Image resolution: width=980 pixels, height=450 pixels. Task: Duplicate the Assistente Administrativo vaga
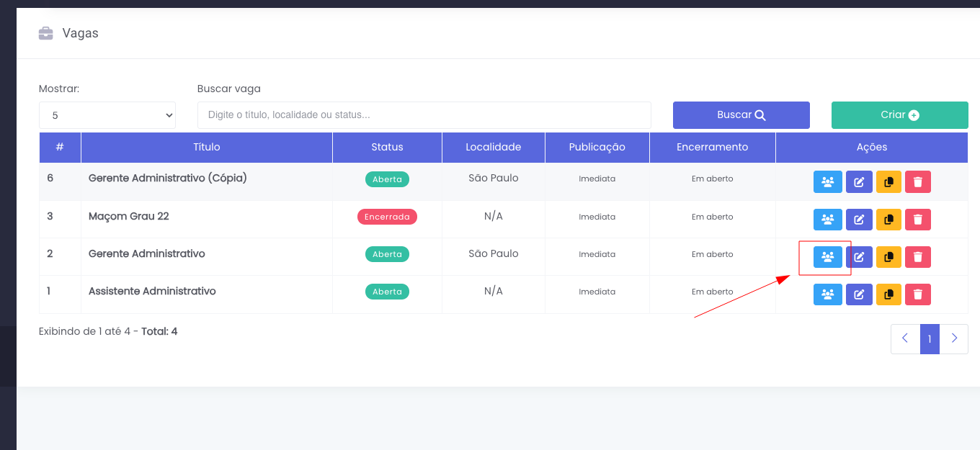pyautogui.click(x=888, y=294)
